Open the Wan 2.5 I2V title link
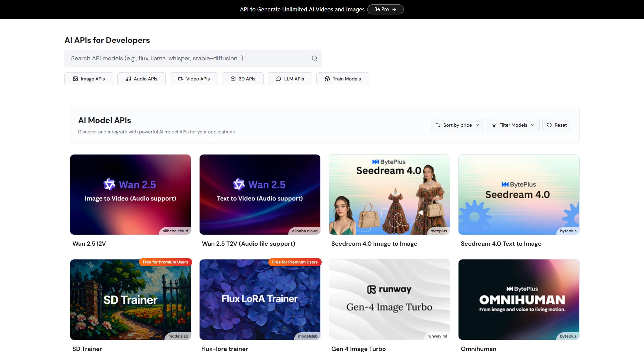644x362 pixels. tap(89, 244)
